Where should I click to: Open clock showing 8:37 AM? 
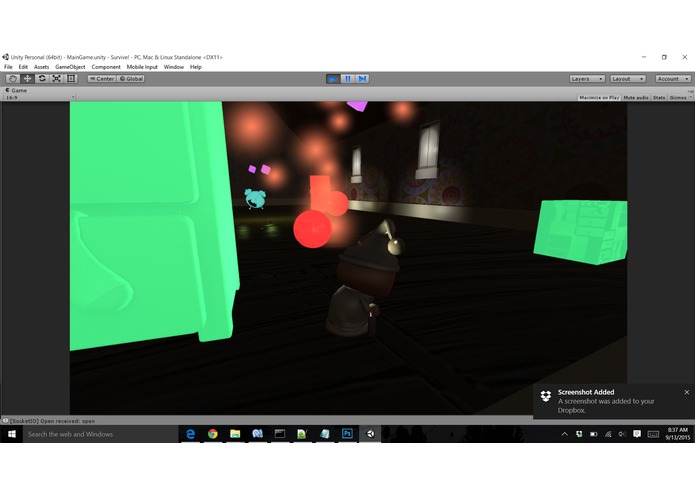click(x=678, y=434)
